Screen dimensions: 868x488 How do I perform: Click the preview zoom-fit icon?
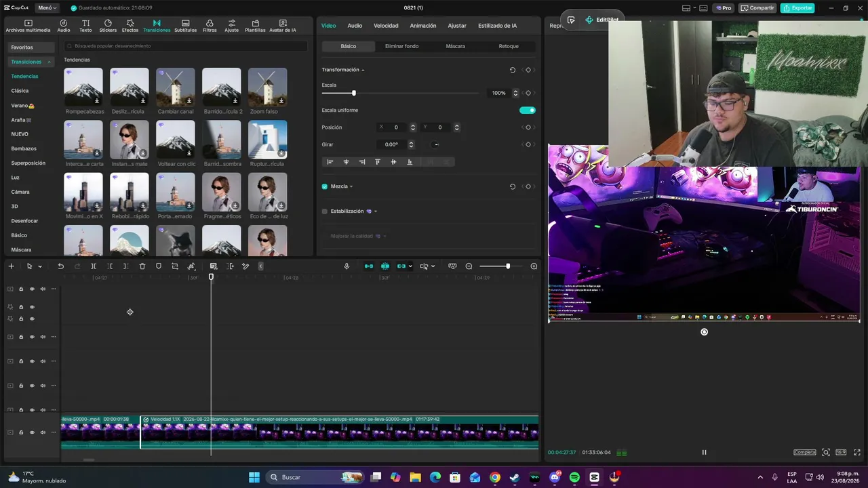[x=826, y=452]
